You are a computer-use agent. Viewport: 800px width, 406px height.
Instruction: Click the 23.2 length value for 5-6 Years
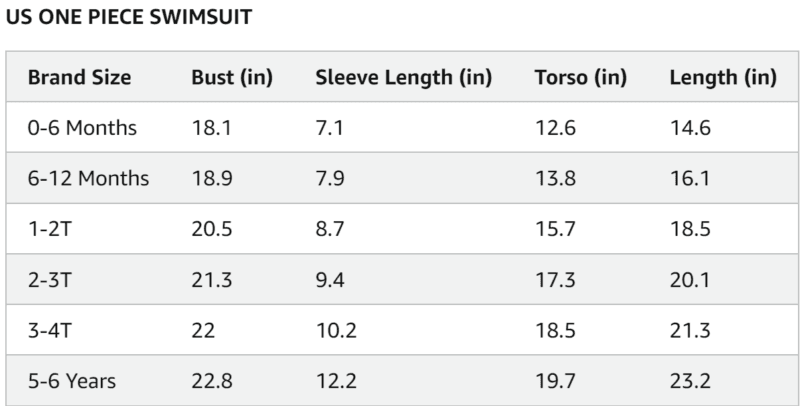pyautogui.click(x=690, y=381)
